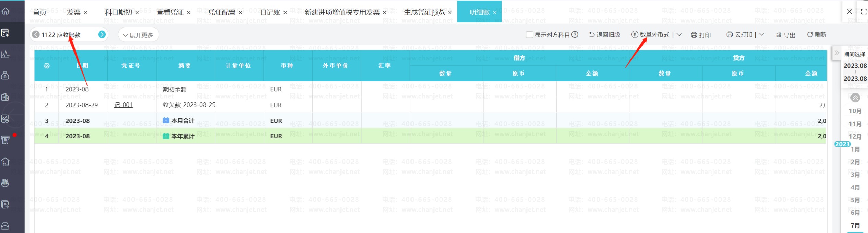Switch to the 新建进项增值税专用发票 tab
This screenshot has height=233, width=868.
[x=342, y=12]
